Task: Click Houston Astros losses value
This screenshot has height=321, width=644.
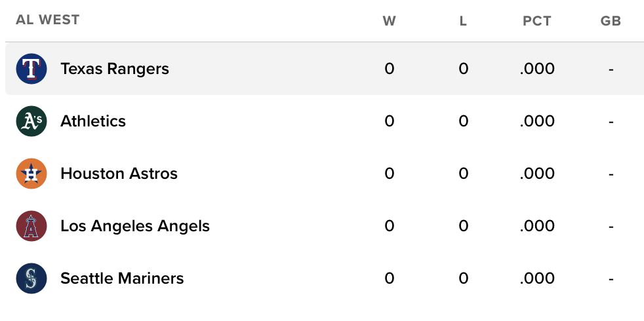Action: (x=464, y=174)
